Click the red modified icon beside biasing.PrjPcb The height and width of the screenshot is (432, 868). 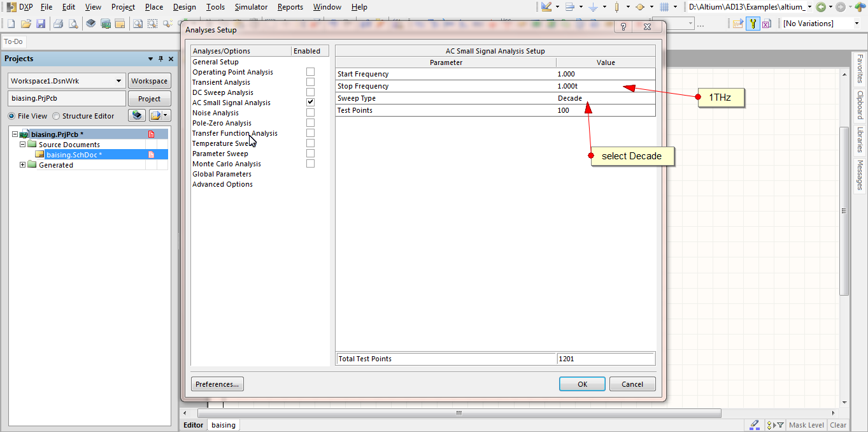(x=152, y=134)
